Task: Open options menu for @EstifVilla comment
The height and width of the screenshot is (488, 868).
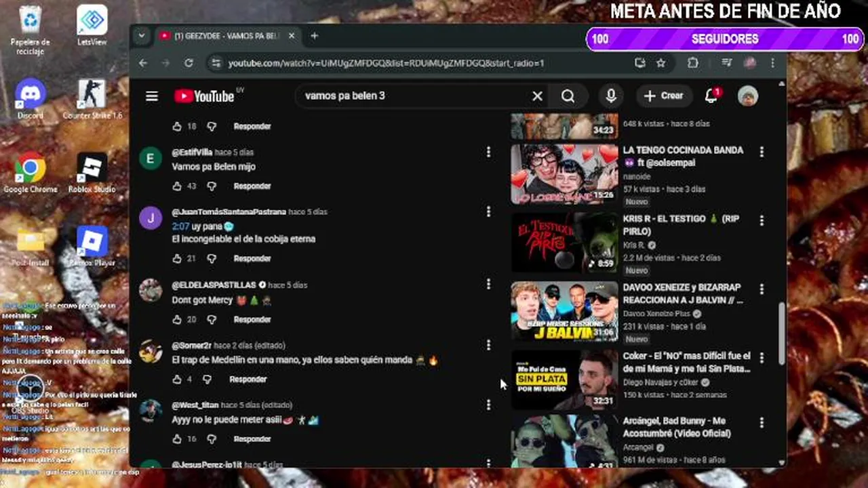Action: [488, 152]
